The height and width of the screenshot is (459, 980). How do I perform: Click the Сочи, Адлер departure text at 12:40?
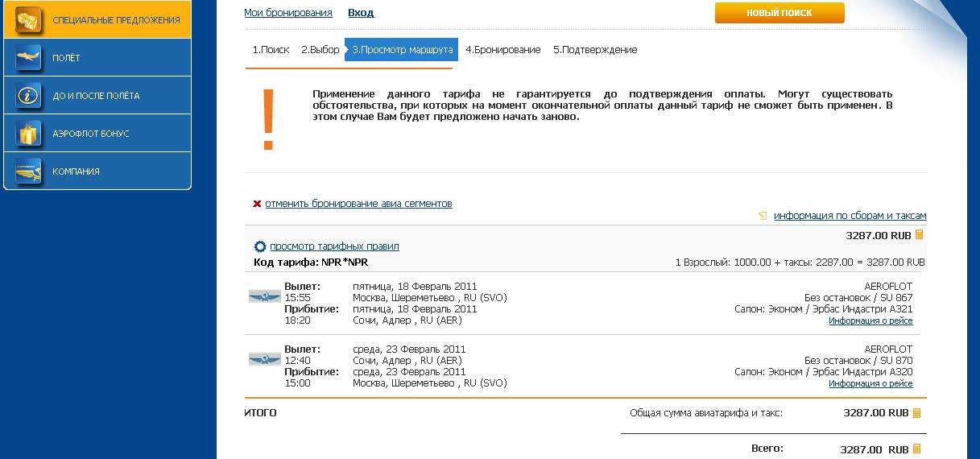(407, 361)
